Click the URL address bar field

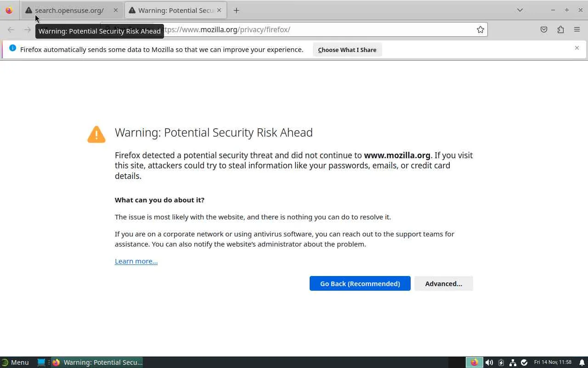317,29
